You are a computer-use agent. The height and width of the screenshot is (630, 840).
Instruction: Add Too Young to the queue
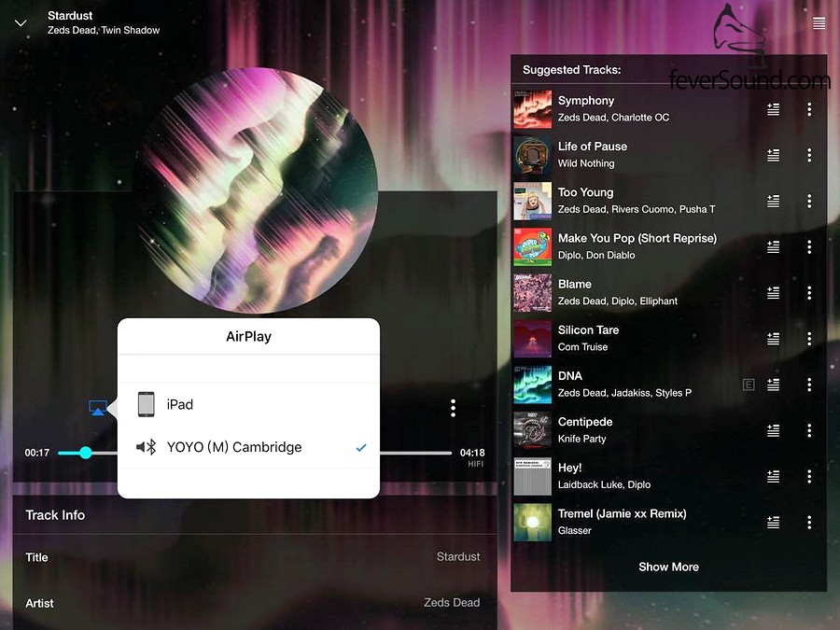click(773, 201)
